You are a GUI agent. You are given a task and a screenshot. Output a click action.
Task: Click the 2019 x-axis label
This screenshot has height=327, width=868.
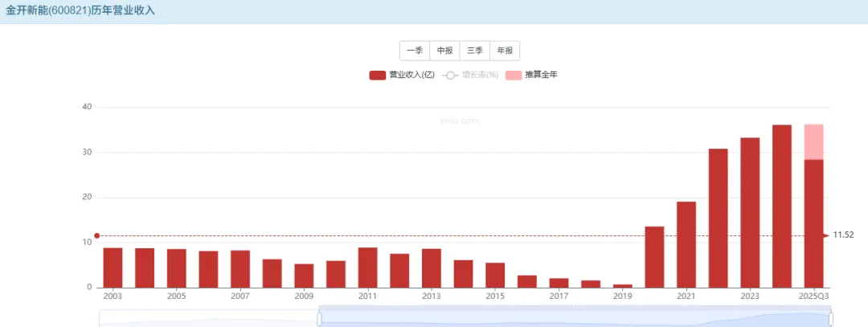[623, 296]
